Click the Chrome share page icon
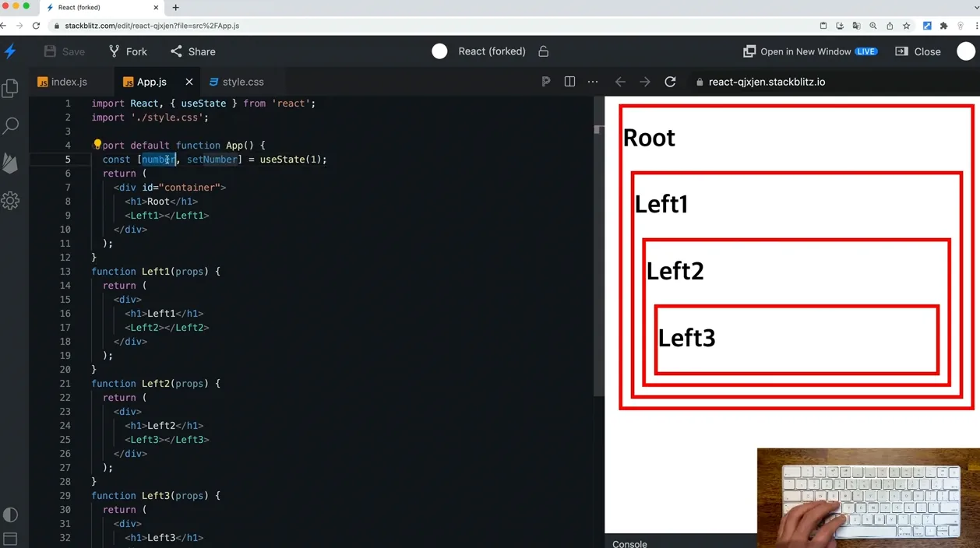 890,26
